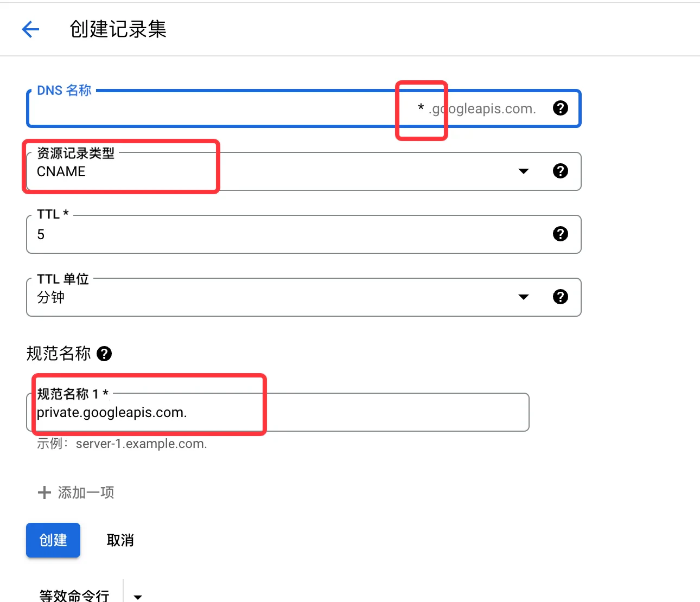Open help for TTL 单位 field
Image resolution: width=700 pixels, height=602 pixels.
click(x=561, y=297)
